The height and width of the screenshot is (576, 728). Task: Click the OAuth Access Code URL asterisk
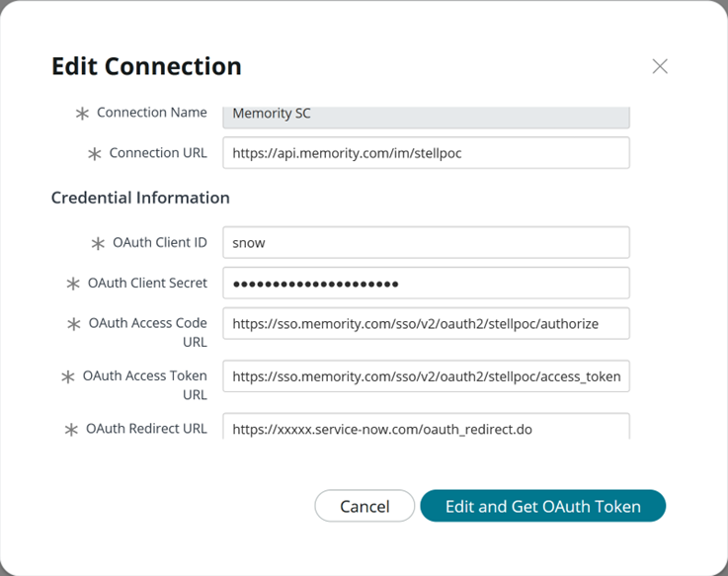(x=74, y=324)
